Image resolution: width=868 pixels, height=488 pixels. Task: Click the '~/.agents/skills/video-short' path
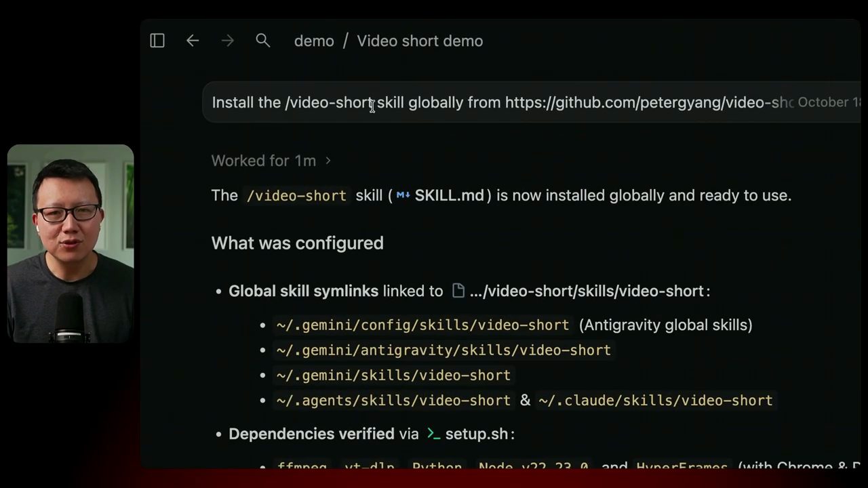(x=393, y=401)
